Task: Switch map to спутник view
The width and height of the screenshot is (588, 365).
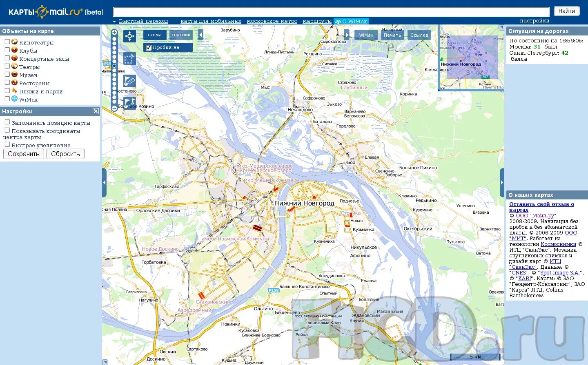Action: [x=181, y=35]
